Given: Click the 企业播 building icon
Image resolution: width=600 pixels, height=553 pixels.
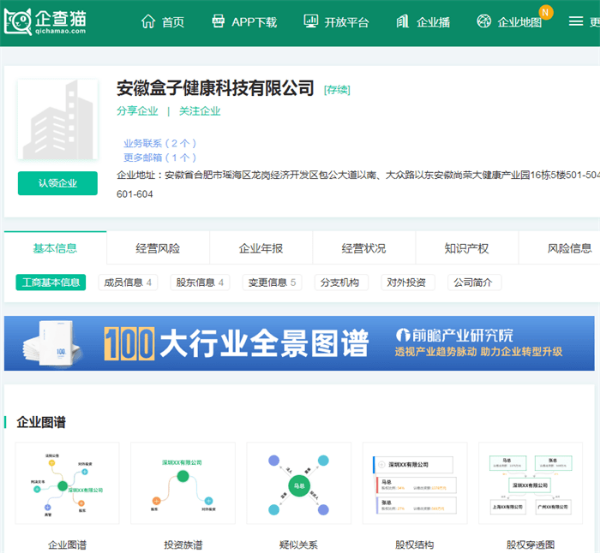Looking at the screenshot, I should pyautogui.click(x=402, y=21).
